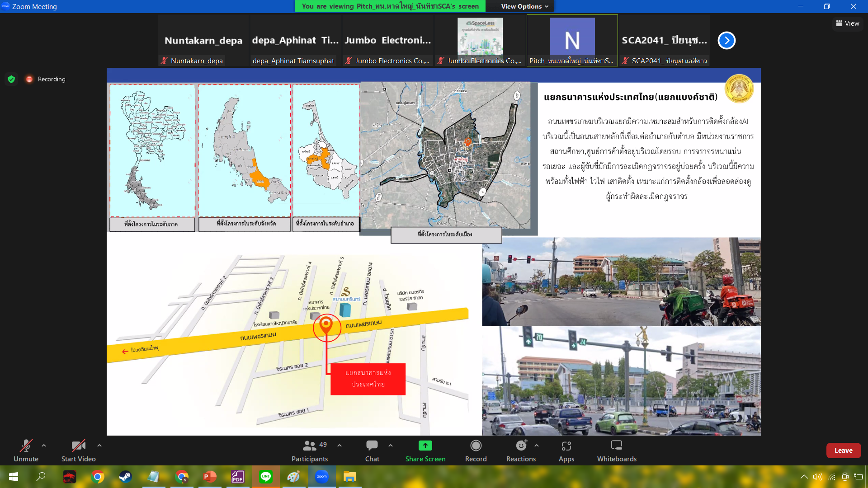Click the orange location pin on map

click(326, 325)
